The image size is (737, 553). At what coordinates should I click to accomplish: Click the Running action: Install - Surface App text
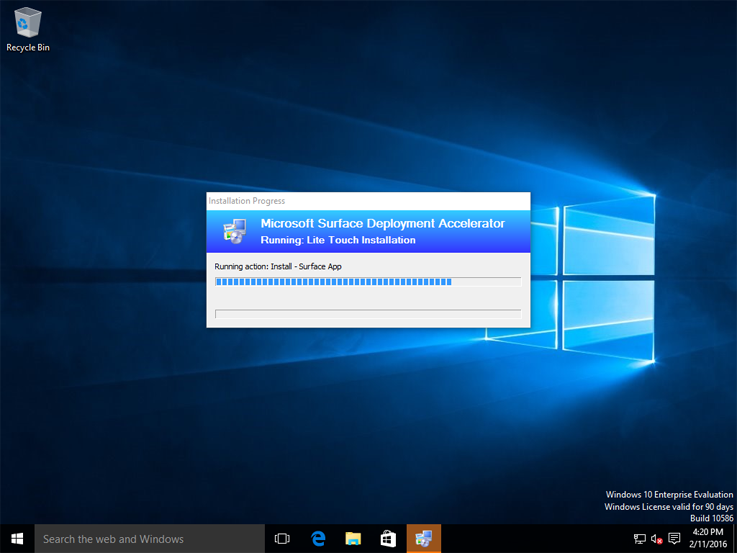pyautogui.click(x=278, y=266)
